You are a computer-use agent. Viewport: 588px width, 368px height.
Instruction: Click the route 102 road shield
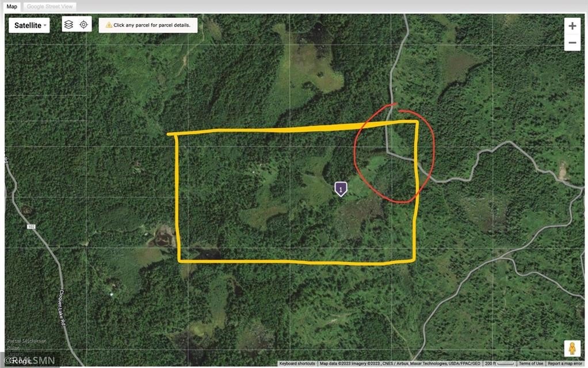pyautogui.click(x=31, y=227)
